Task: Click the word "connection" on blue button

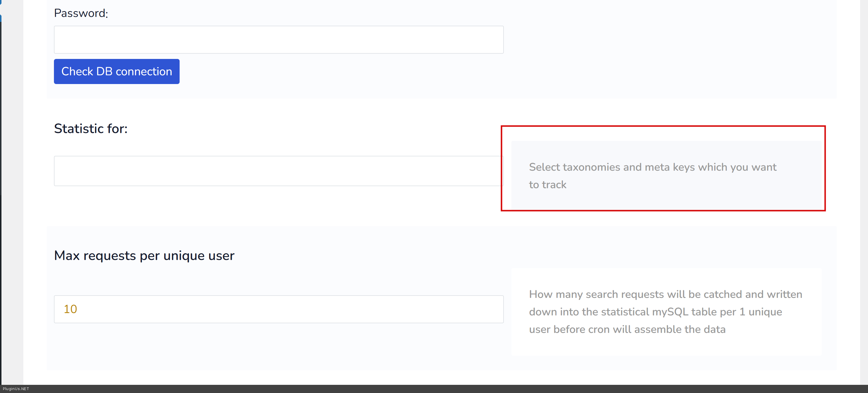Action: 144,71
